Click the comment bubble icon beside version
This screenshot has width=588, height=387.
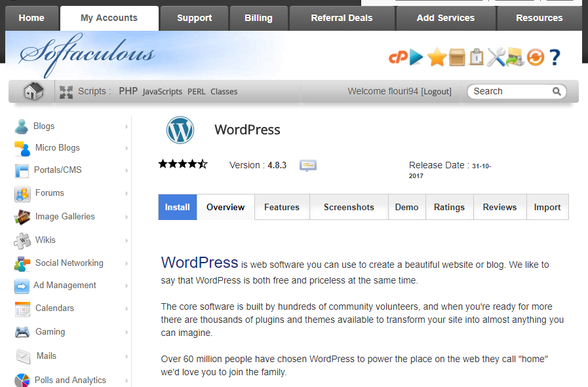click(308, 165)
